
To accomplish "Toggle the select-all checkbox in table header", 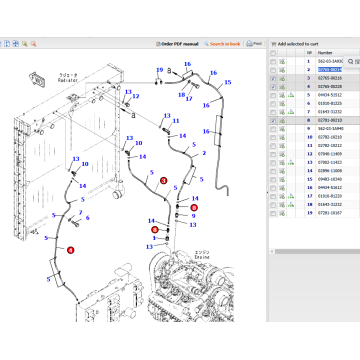I will tap(273, 53).
